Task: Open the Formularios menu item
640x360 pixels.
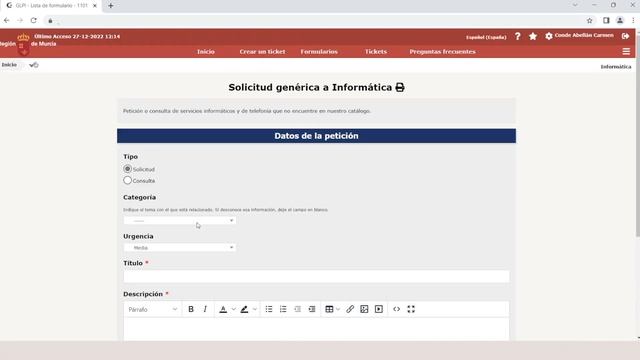Action: pos(319,52)
